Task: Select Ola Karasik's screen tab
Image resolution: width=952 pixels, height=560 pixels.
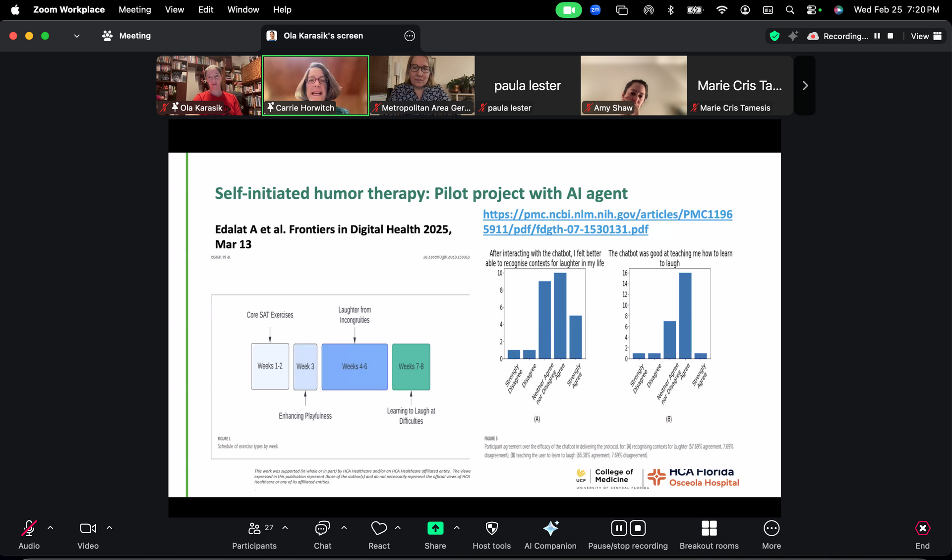Action: (x=323, y=36)
